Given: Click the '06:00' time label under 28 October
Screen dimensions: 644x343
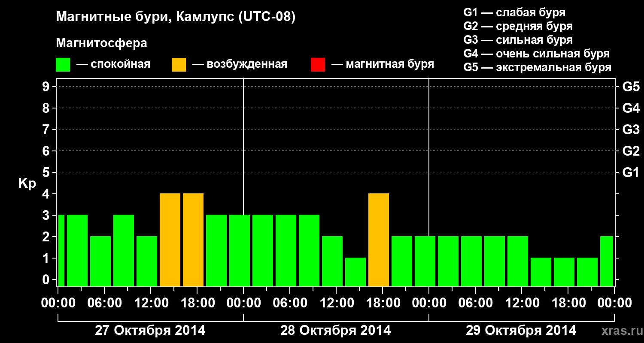Looking at the screenshot, I should pos(290,303).
